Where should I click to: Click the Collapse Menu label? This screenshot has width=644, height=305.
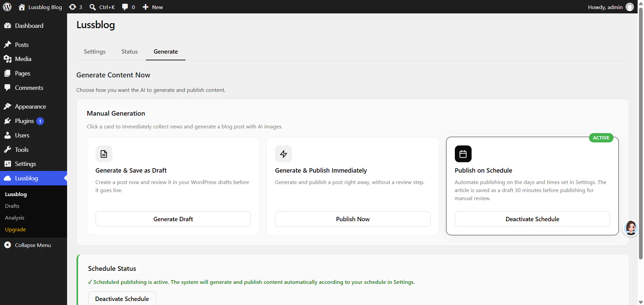tap(33, 245)
